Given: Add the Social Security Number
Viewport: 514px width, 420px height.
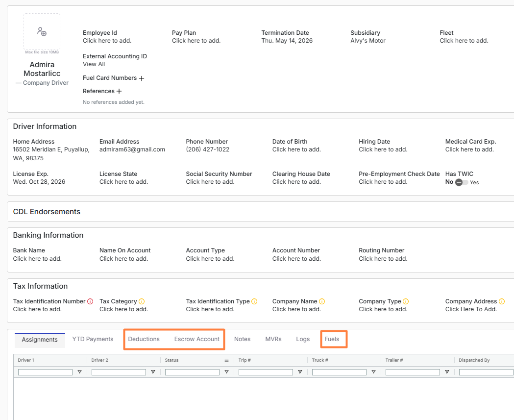Looking at the screenshot, I should click(210, 182).
